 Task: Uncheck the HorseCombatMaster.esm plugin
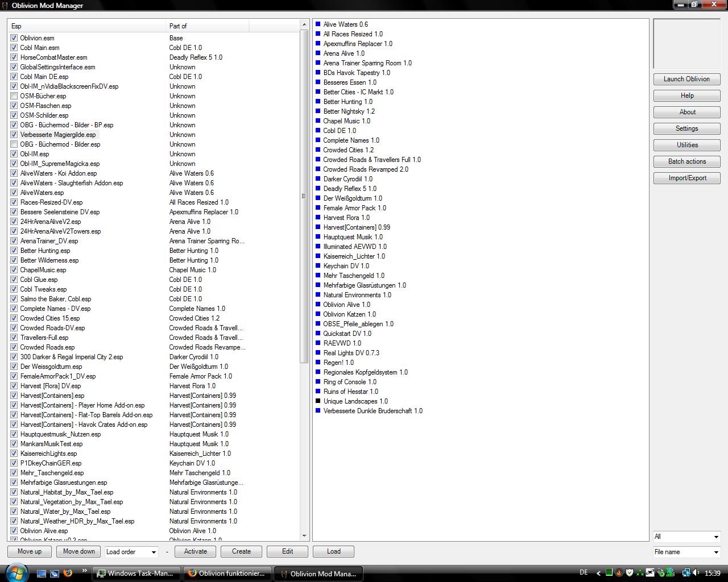(14, 57)
